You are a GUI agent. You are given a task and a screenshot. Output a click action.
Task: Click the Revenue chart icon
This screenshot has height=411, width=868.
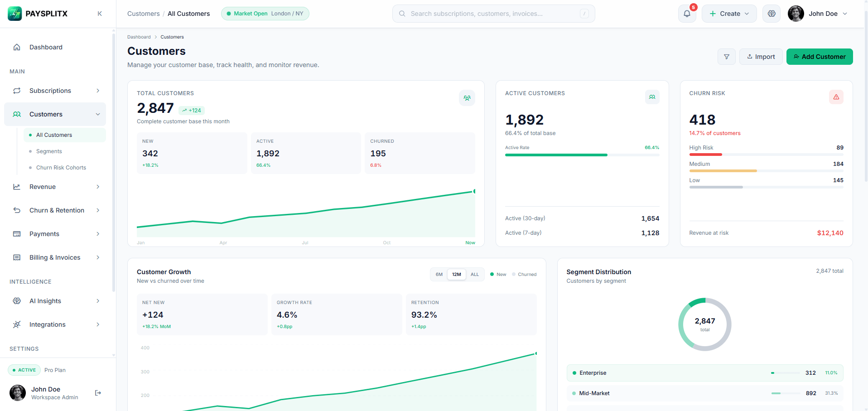[x=17, y=187]
